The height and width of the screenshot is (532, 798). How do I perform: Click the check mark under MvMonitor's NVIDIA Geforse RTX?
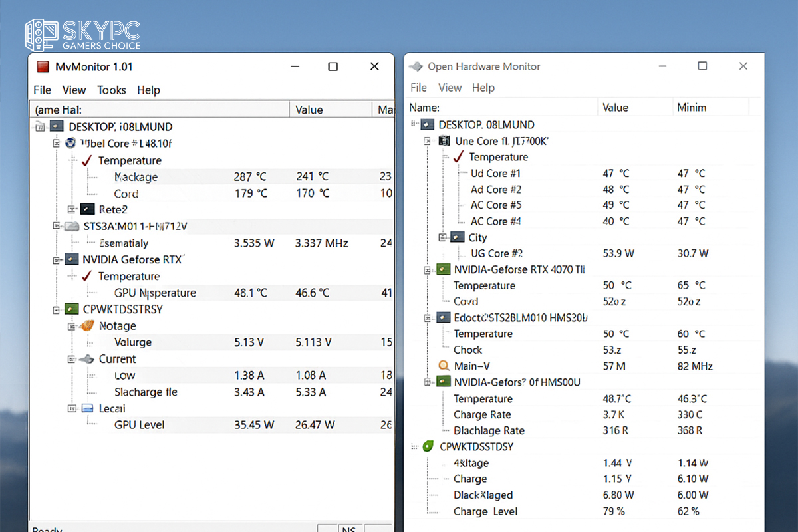(87, 276)
